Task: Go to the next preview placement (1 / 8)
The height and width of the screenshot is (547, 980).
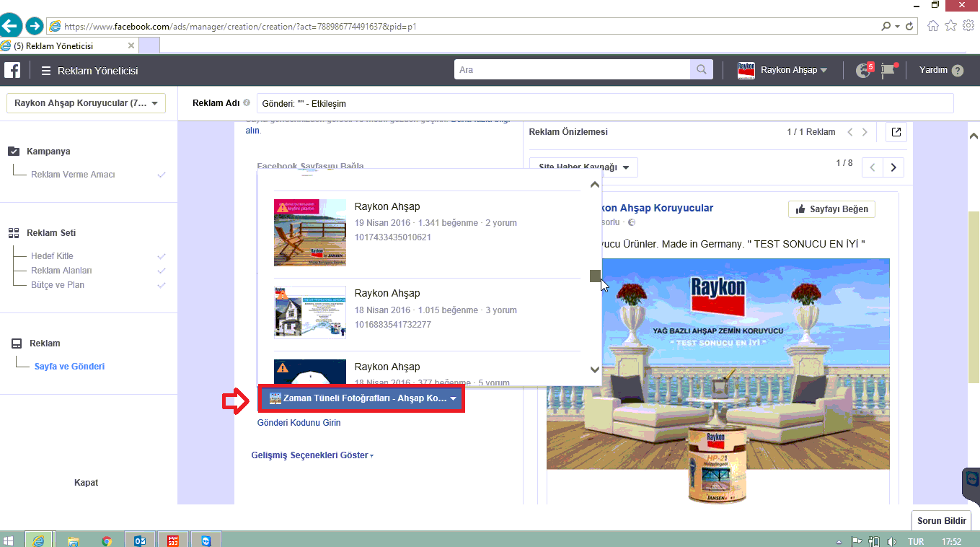Action: pyautogui.click(x=893, y=167)
